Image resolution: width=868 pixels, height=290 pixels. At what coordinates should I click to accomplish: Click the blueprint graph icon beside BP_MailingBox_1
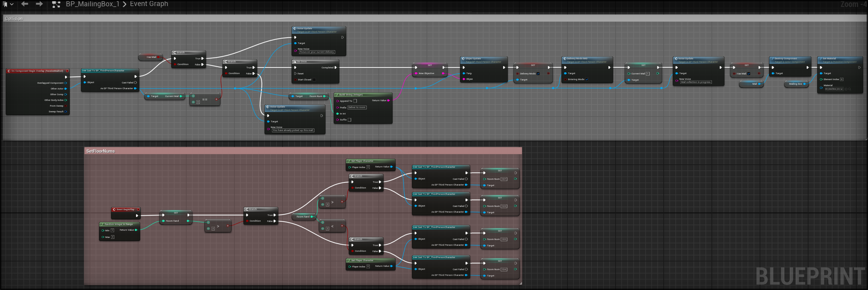[x=56, y=5]
